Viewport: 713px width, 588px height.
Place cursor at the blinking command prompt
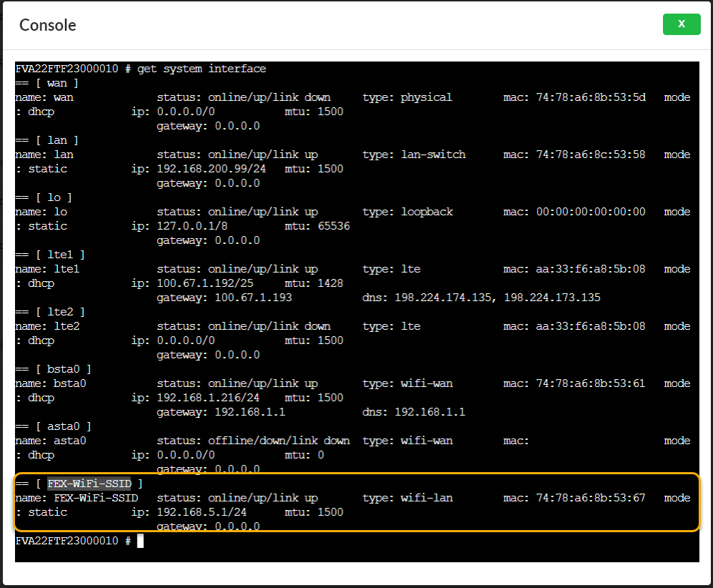pyautogui.click(x=139, y=541)
